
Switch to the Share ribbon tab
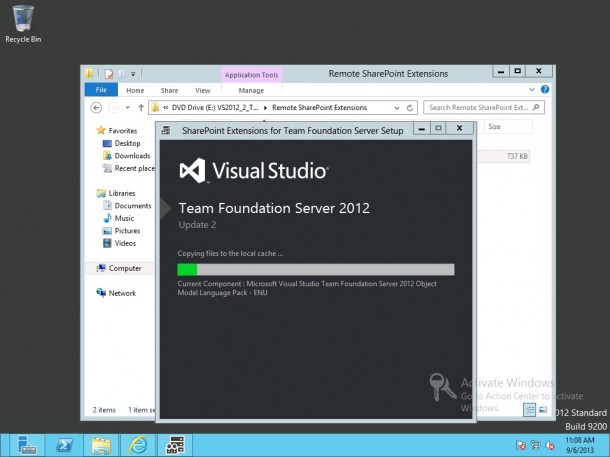(169, 90)
